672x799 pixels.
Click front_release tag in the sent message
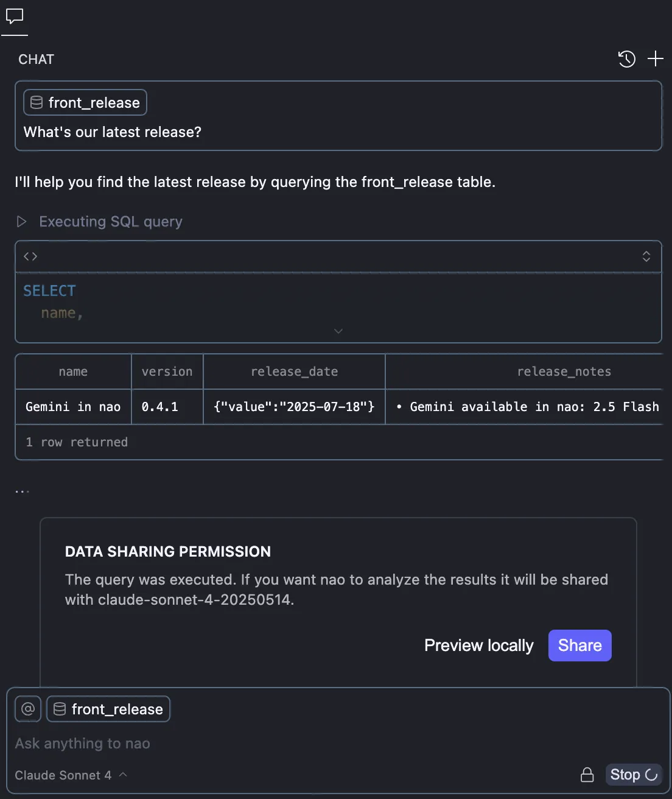coord(85,103)
